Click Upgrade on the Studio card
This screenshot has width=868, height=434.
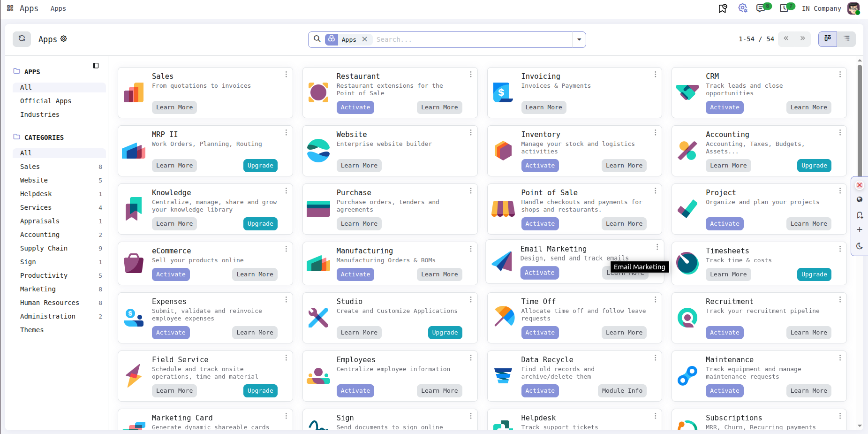(445, 333)
